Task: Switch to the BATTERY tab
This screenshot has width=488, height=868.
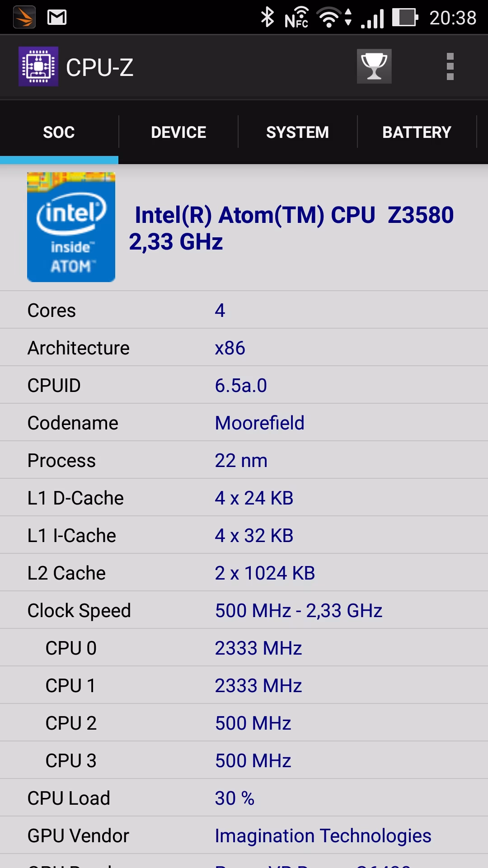Action: coord(417,132)
